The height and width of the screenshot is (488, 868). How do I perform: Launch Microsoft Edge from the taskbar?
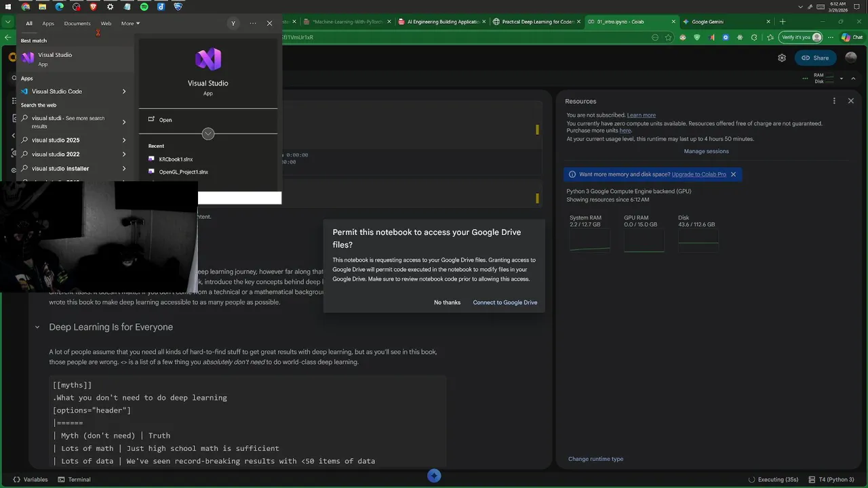[x=59, y=6]
